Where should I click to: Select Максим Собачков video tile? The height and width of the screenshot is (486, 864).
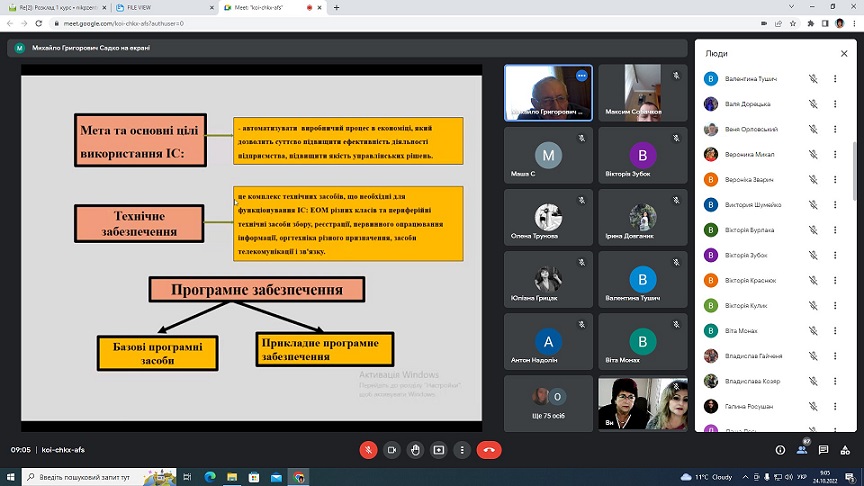[x=642, y=93]
